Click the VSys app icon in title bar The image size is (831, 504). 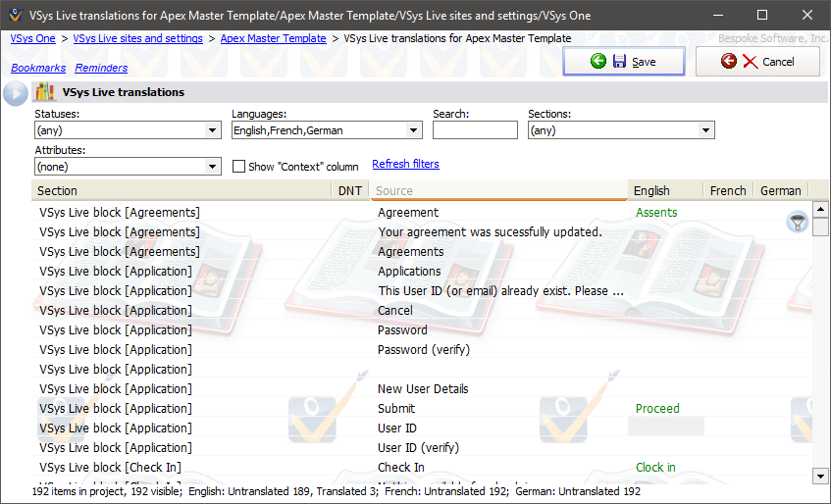tap(13, 14)
